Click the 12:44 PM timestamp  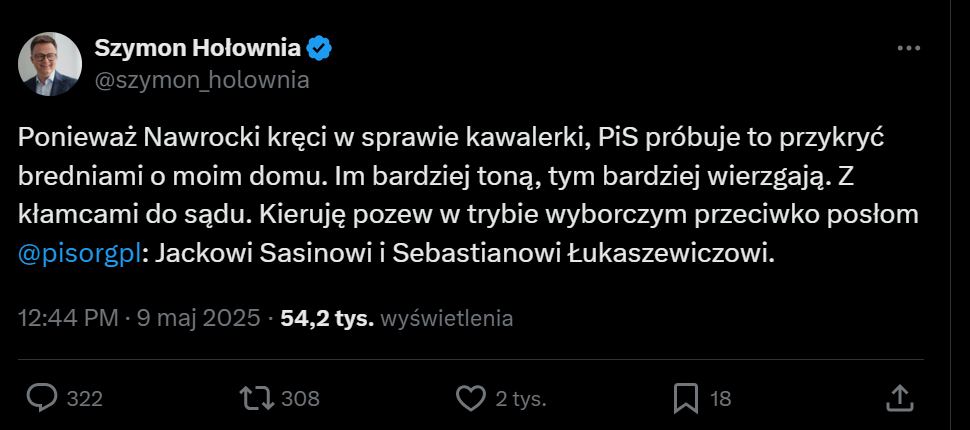click(68, 319)
